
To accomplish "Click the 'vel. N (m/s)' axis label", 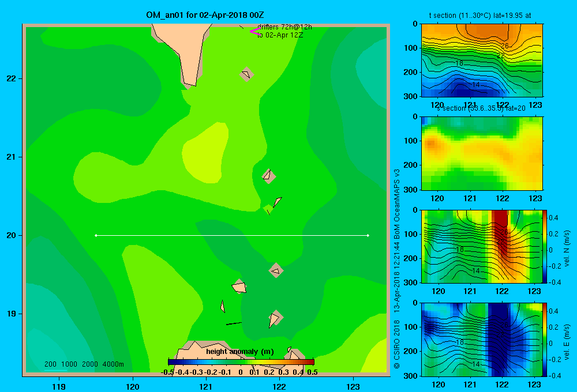I will click(x=567, y=248).
